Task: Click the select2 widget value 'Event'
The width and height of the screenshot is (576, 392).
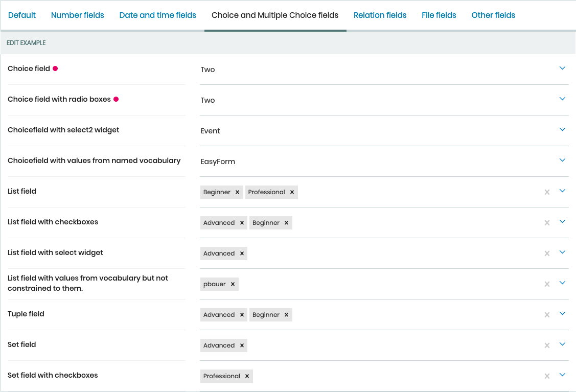Action: 210,131
